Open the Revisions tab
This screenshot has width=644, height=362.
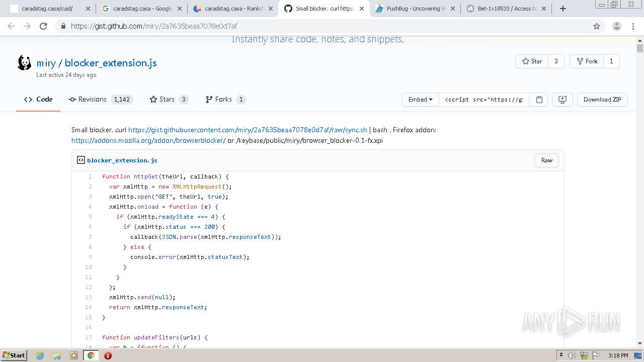click(x=100, y=100)
